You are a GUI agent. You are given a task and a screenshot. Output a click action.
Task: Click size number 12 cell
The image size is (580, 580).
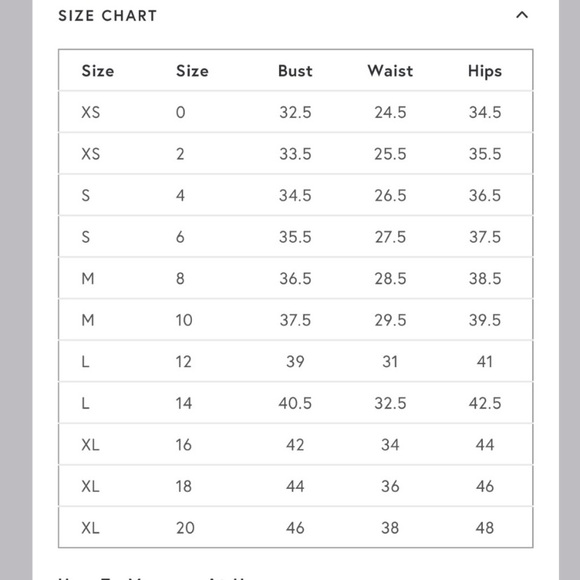pos(183,361)
